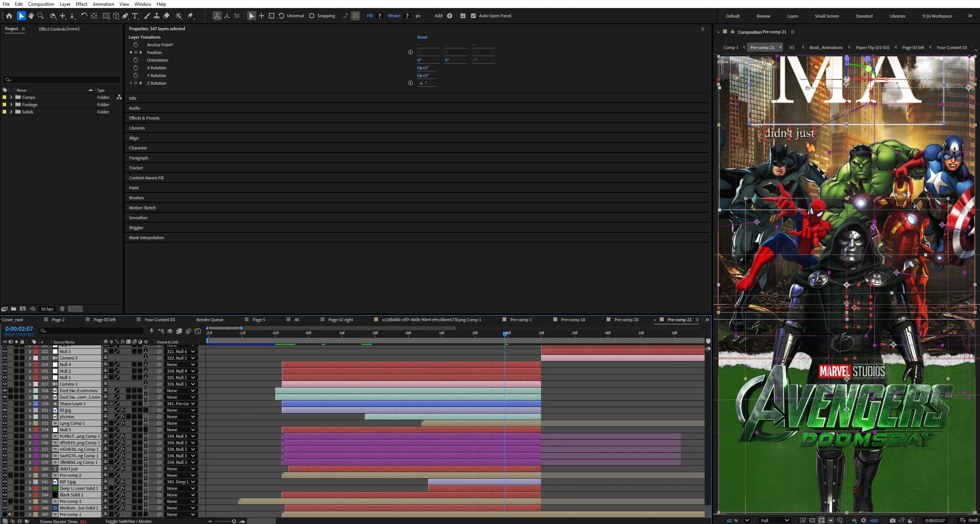Click the Shape Layer 1 blue label color

click(36, 404)
